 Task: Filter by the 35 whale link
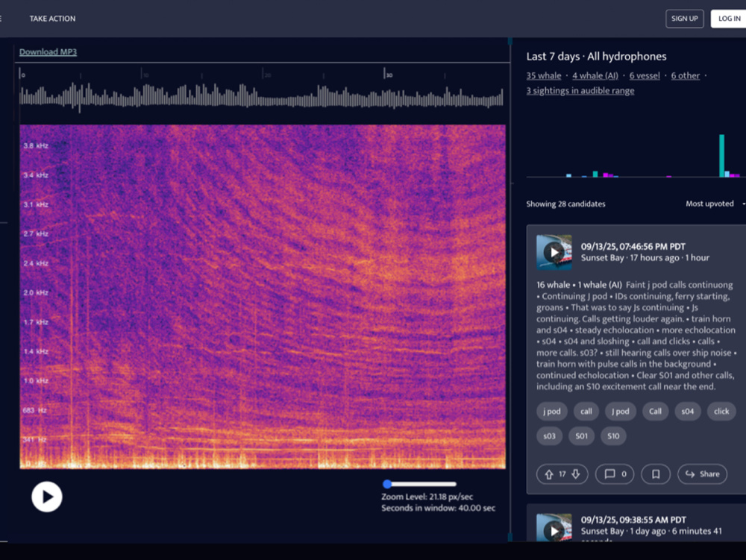click(x=543, y=75)
